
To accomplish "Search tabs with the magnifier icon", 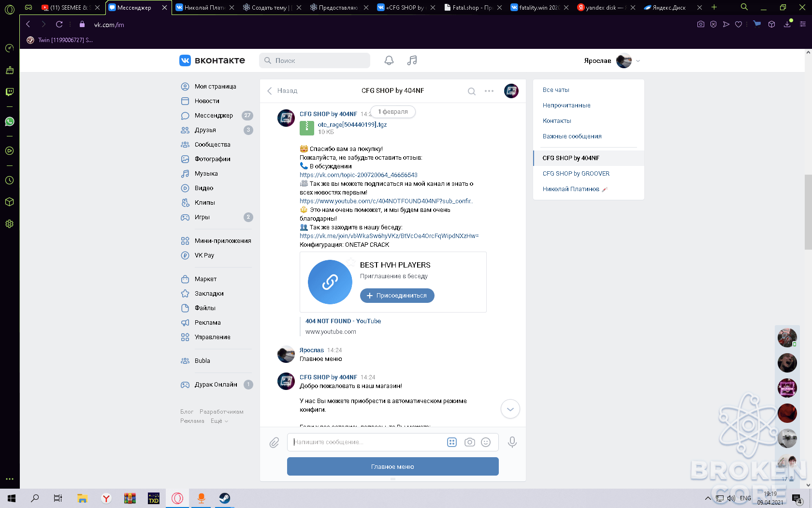I will pyautogui.click(x=744, y=7).
